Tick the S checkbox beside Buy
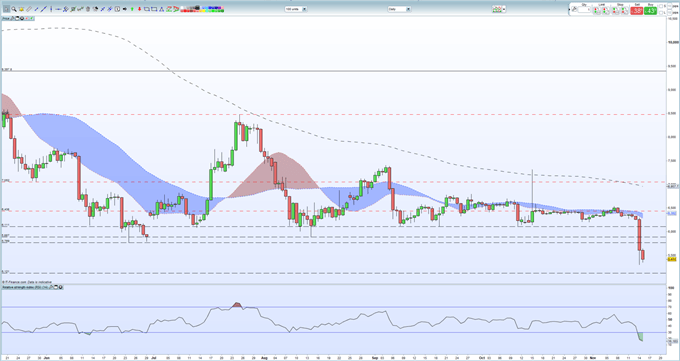 (660, 6)
